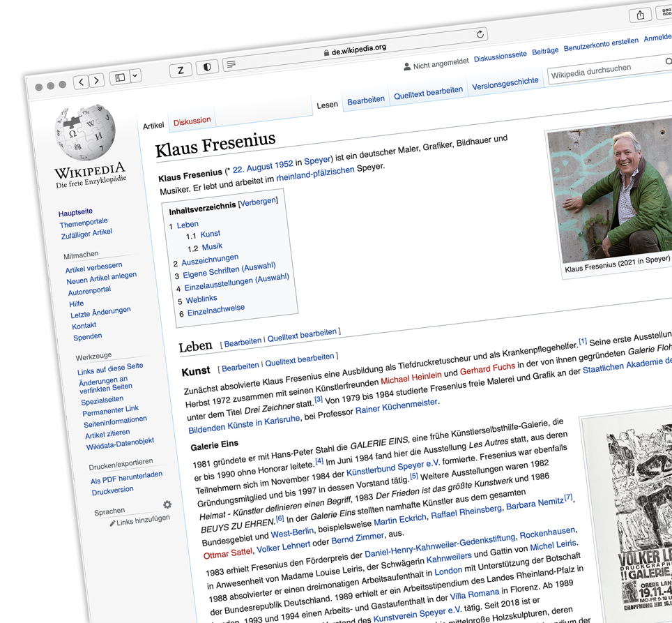The image size is (672, 623).
Task: Open Seiteninformationen in the sidebar
Action: tap(115, 421)
